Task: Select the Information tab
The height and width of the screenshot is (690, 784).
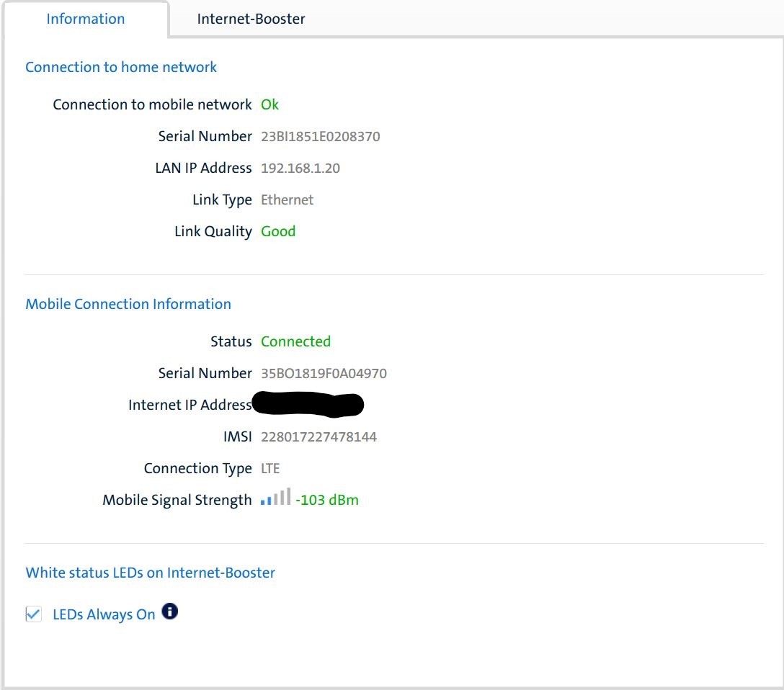Action: [x=85, y=19]
